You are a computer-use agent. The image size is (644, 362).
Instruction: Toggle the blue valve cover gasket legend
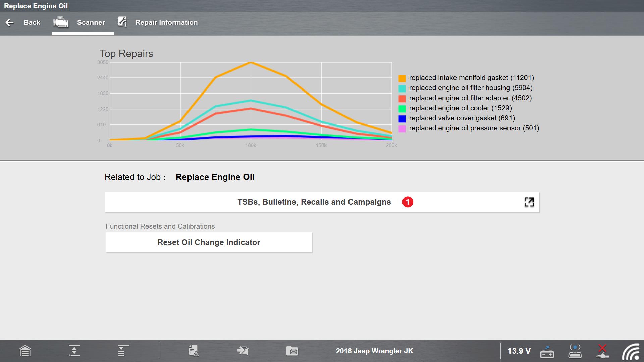pos(402,119)
